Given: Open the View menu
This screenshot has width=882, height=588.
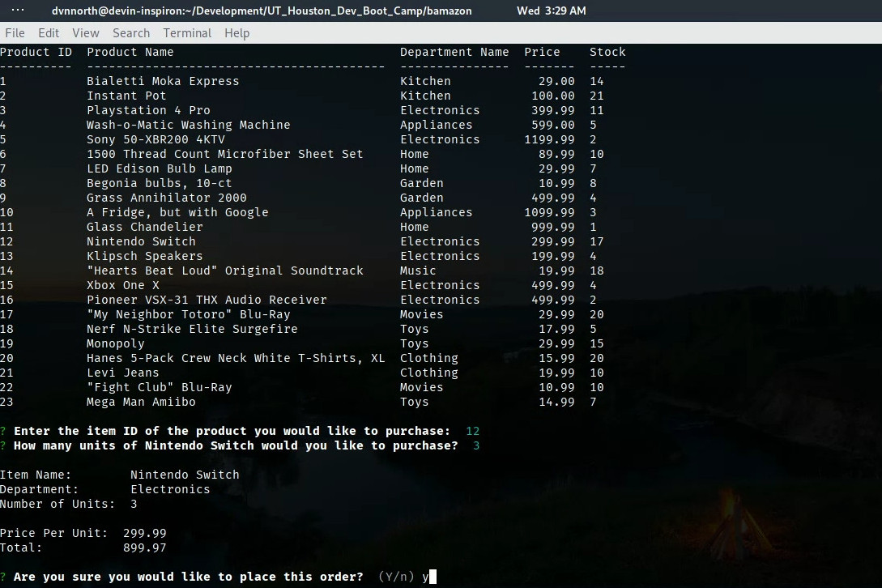Looking at the screenshot, I should pos(85,33).
